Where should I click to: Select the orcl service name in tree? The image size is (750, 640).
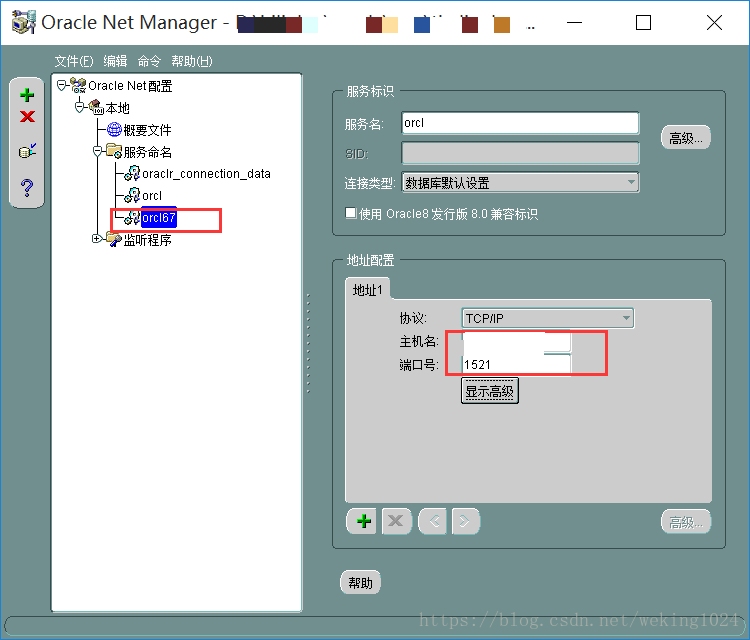point(152,196)
